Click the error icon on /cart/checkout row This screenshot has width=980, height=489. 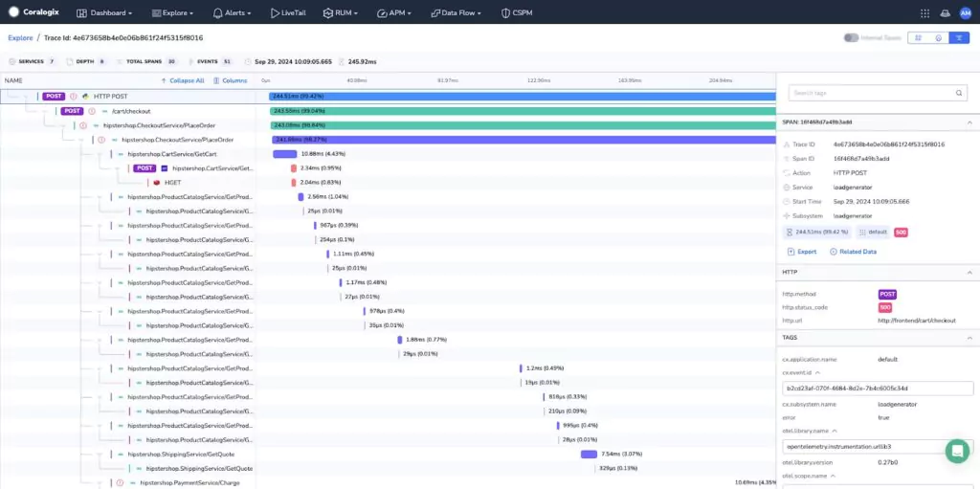[x=92, y=111]
